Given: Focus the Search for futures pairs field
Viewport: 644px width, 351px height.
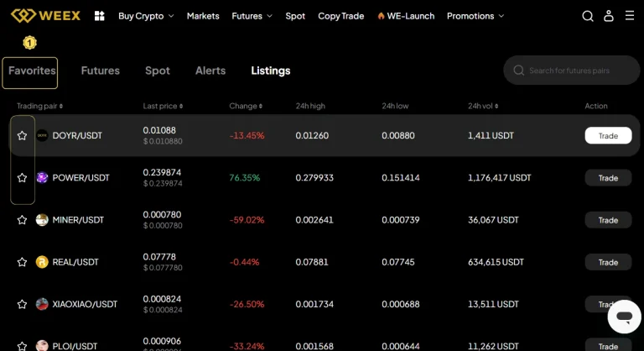Looking at the screenshot, I should (571, 71).
